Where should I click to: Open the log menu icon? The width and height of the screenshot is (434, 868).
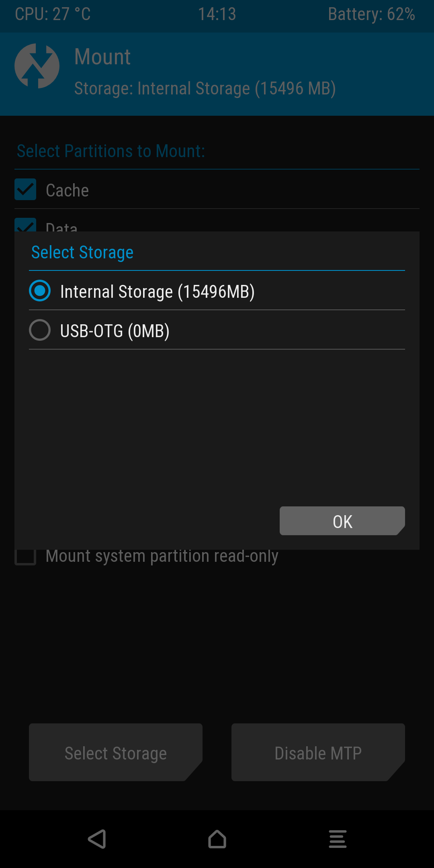(x=338, y=839)
